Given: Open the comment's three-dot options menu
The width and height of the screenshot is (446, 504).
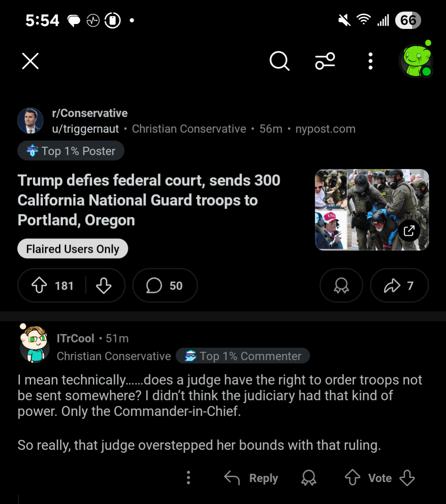Looking at the screenshot, I should pyautogui.click(x=188, y=478).
